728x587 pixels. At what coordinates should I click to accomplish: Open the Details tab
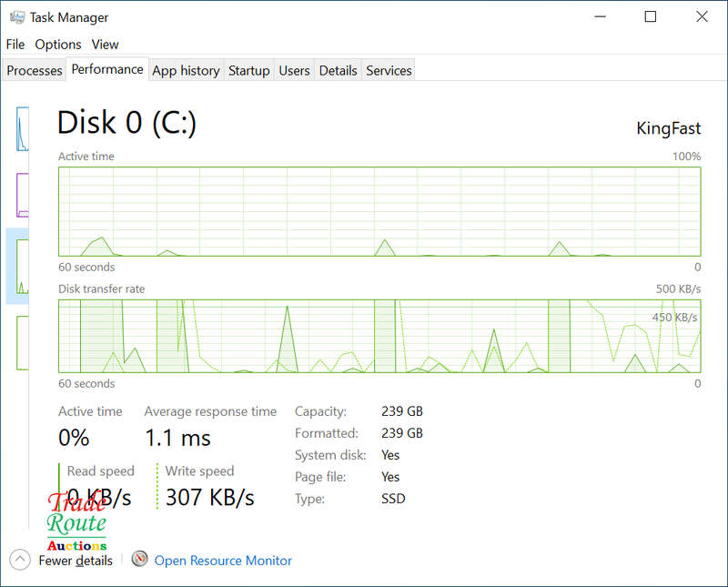338,71
